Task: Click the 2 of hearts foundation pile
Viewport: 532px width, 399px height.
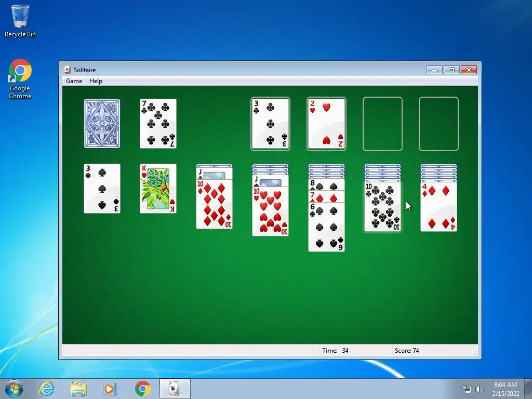Action: click(x=326, y=124)
